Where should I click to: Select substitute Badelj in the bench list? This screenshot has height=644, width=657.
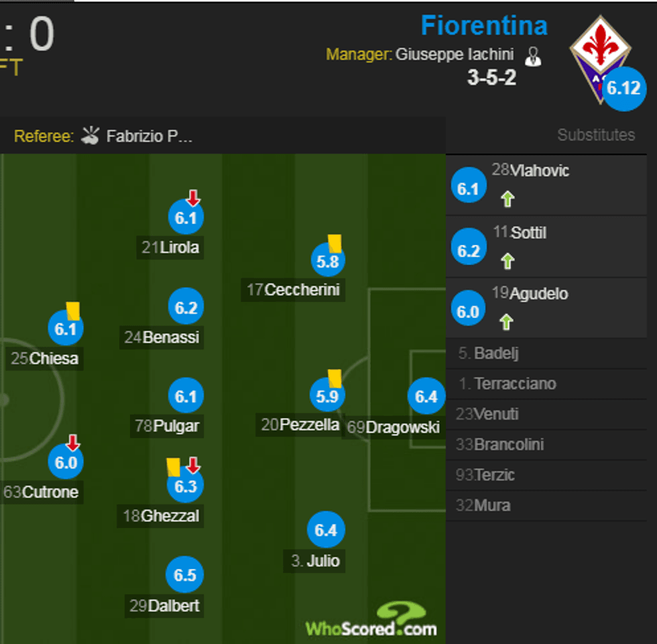(496, 354)
